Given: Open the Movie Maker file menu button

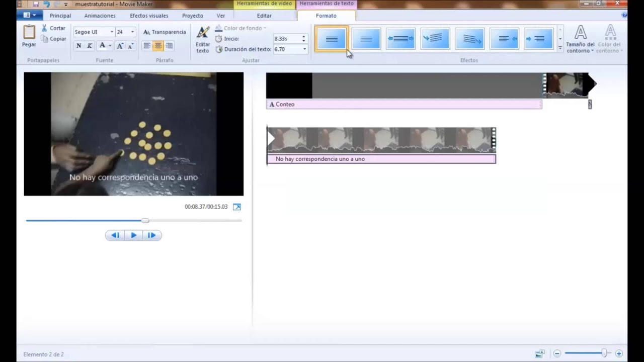Looking at the screenshot, I should pyautogui.click(x=30, y=16).
